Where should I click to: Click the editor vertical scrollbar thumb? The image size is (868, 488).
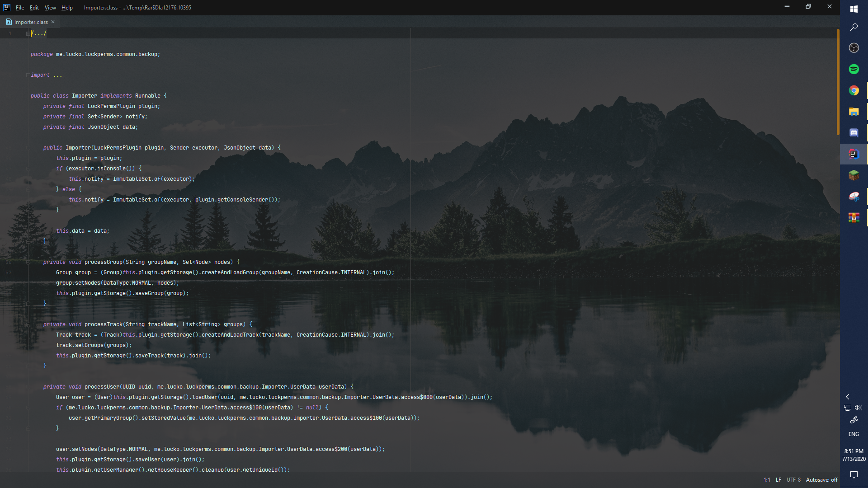(838, 81)
